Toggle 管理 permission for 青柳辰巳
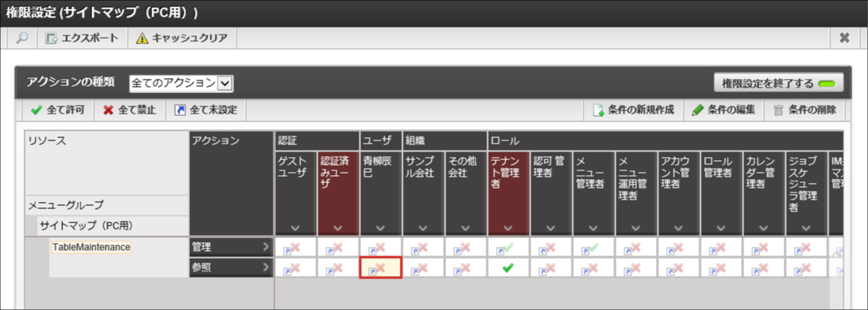This screenshot has height=310, width=868. pyautogui.click(x=381, y=248)
